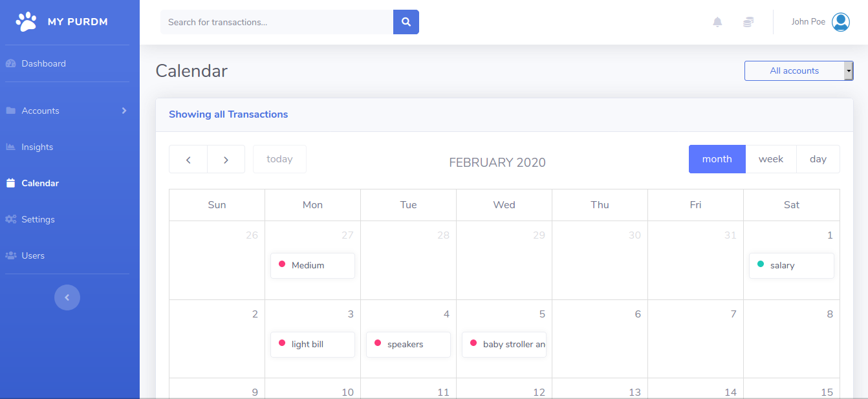868x399 pixels.
Task: Click the paw logo icon
Action: 27,22
